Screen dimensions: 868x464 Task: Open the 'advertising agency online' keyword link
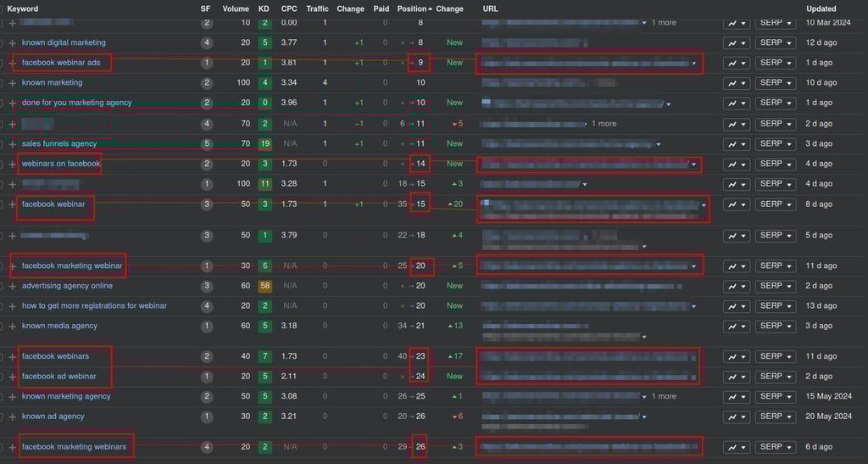coord(67,286)
